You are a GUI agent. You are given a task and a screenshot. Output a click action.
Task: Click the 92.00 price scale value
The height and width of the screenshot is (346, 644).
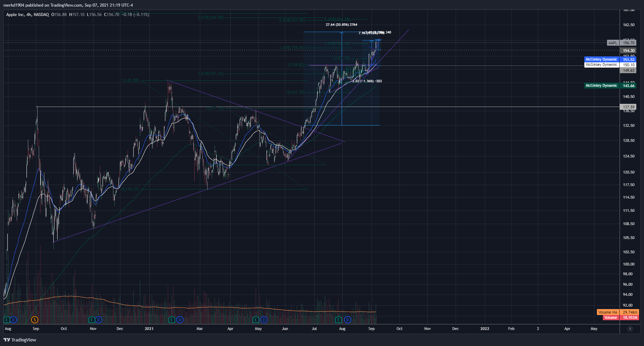(628, 305)
